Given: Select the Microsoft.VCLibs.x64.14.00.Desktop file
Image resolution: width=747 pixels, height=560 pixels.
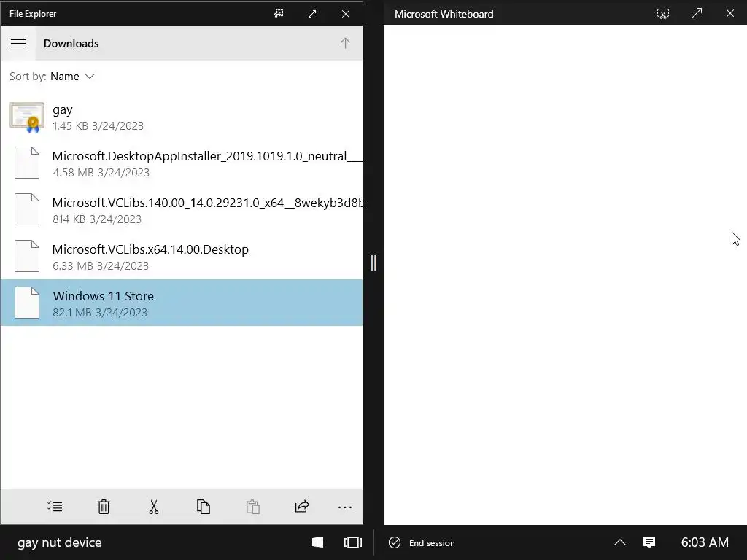Looking at the screenshot, I should point(182,257).
